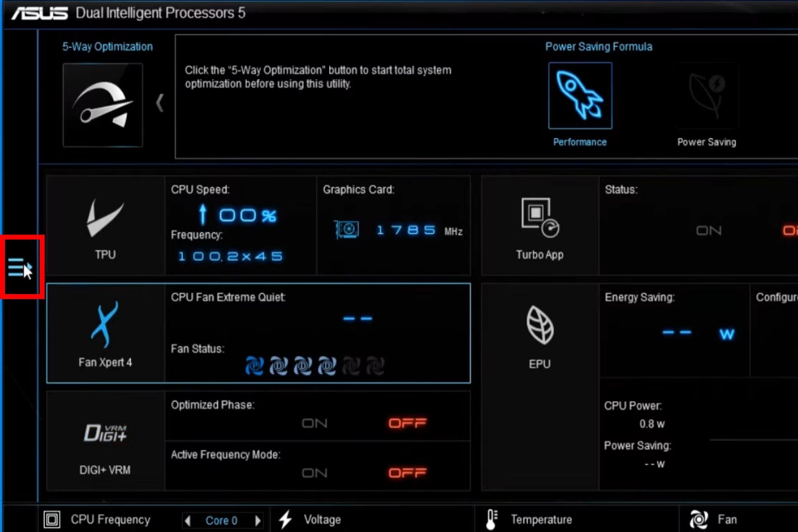Select Performance rocket icon
The width and height of the screenshot is (798, 532).
coord(580,96)
